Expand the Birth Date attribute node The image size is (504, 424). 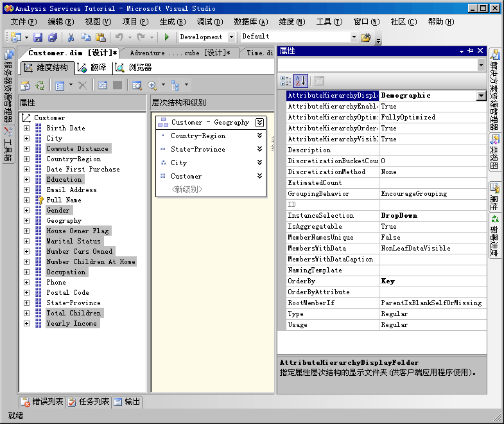click(x=27, y=128)
